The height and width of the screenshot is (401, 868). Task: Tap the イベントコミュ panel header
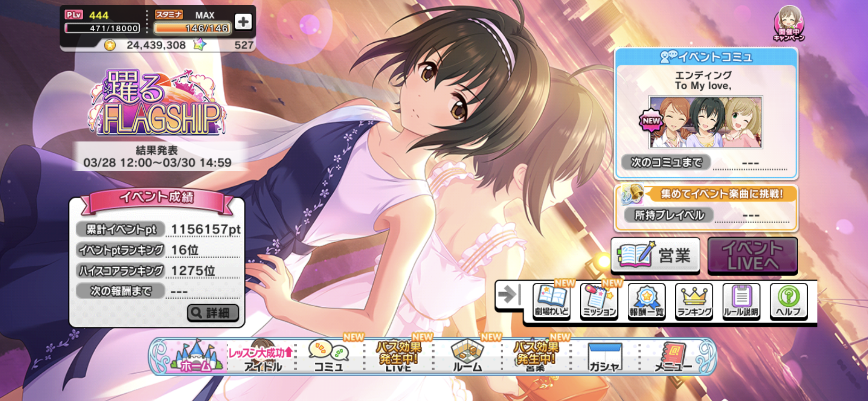click(x=706, y=57)
